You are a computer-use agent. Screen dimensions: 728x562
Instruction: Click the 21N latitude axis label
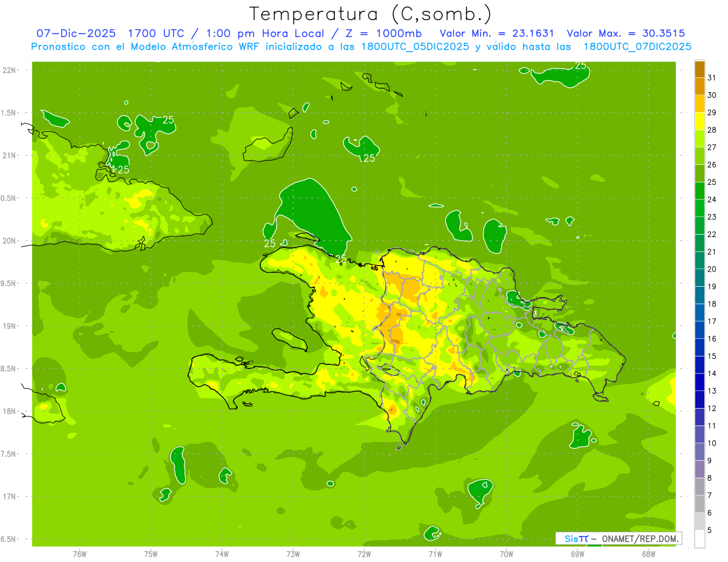(10, 156)
